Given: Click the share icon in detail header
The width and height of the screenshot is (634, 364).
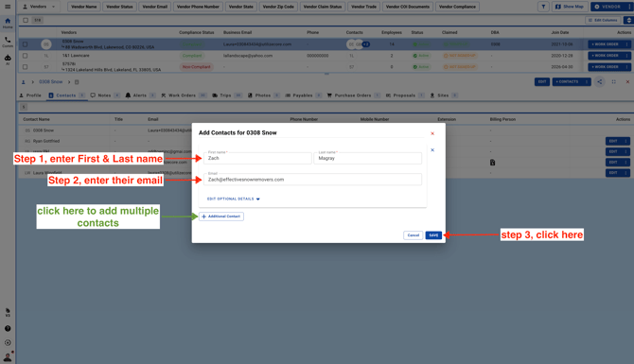Looking at the screenshot, I should coord(600,81).
